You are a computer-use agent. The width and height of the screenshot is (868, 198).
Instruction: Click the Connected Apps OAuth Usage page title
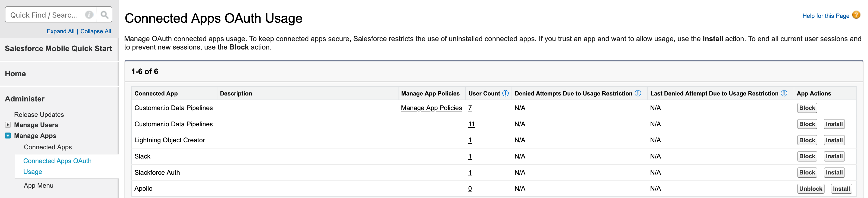pyautogui.click(x=214, y=18)
